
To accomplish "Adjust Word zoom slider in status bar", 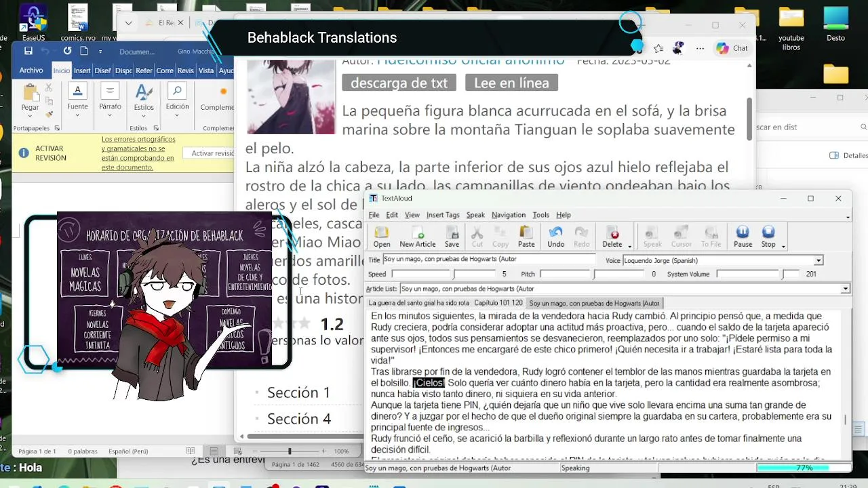I will (290, 451).
